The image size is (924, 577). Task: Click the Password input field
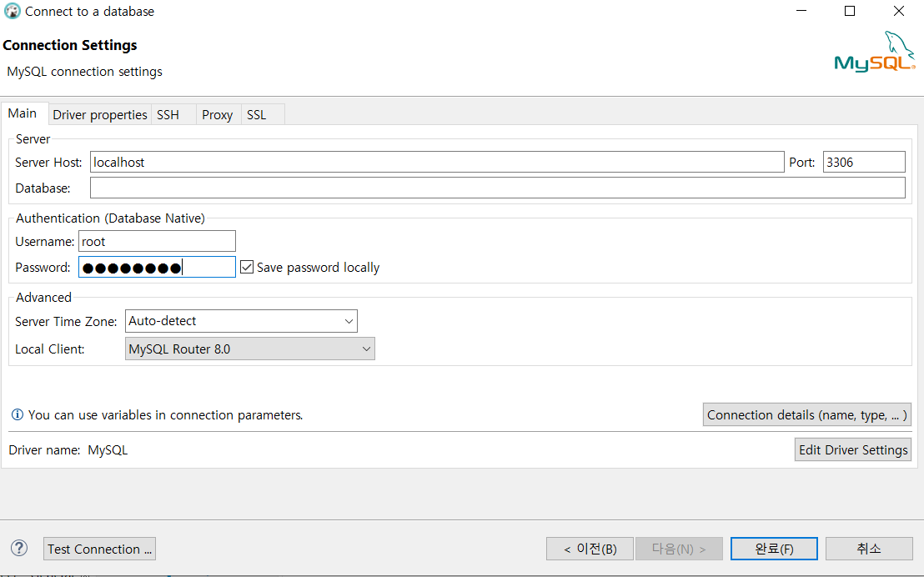pos(157,267)
